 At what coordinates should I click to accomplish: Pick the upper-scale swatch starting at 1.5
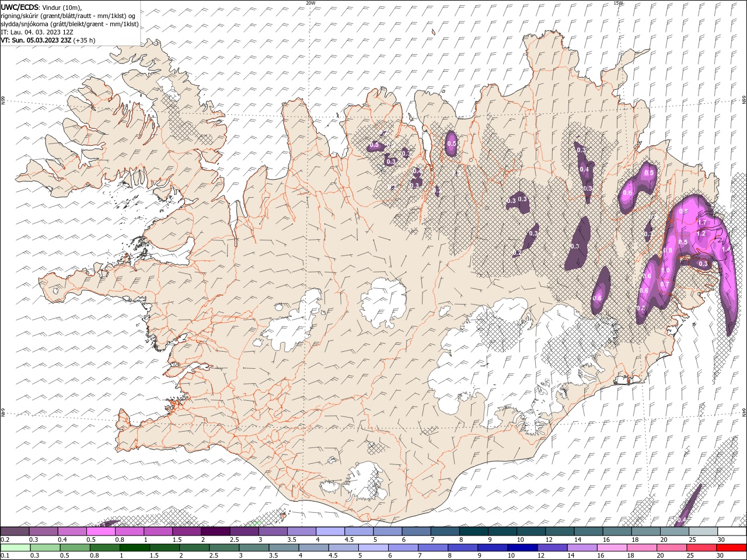point(187,531)
